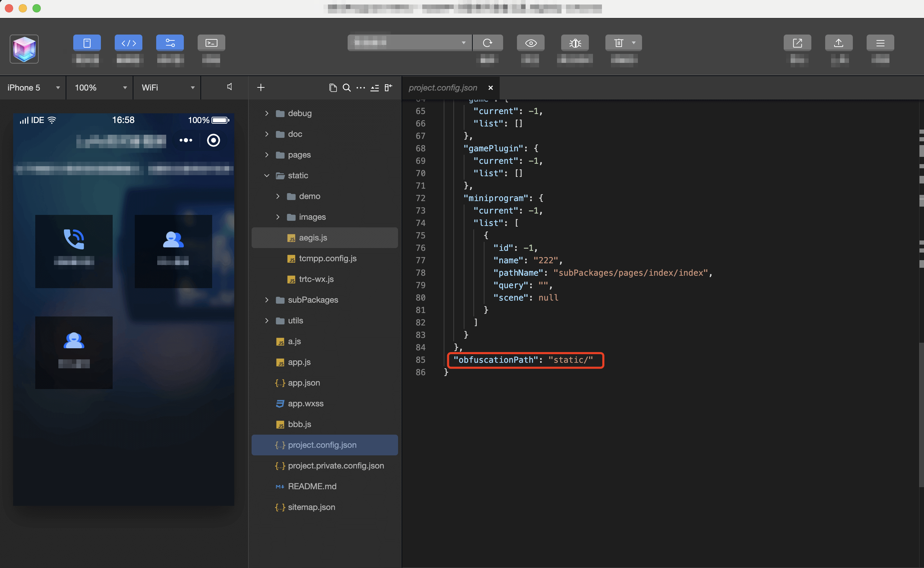This screenshot has width=924, height=568.
Task: Mute simulator sound with speaker icon
Action: [229, 87]
